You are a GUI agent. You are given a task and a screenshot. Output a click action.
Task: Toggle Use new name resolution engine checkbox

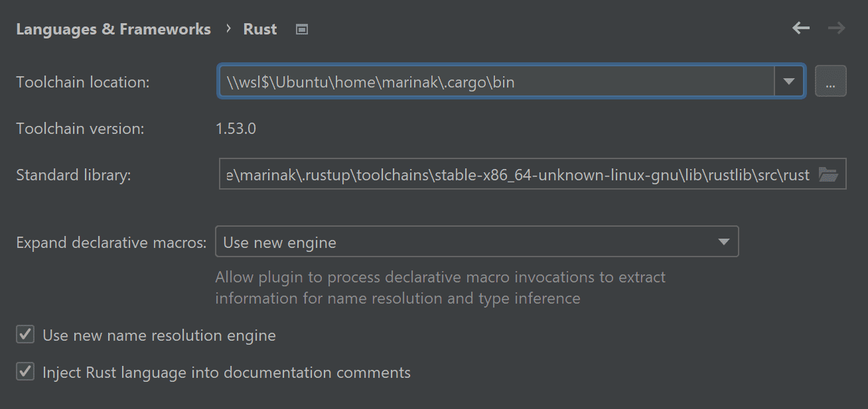click(25, 335)
